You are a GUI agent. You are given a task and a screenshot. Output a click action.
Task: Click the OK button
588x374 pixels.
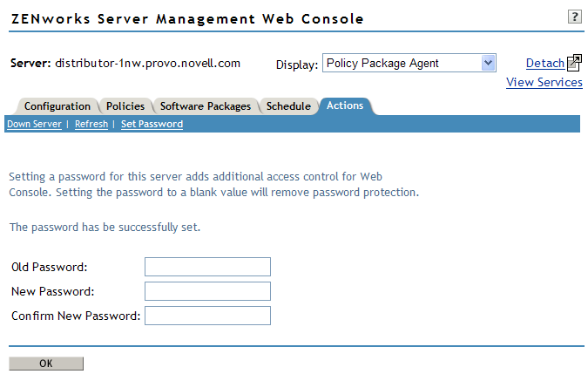pyautogui.click(x=46, y=364)
